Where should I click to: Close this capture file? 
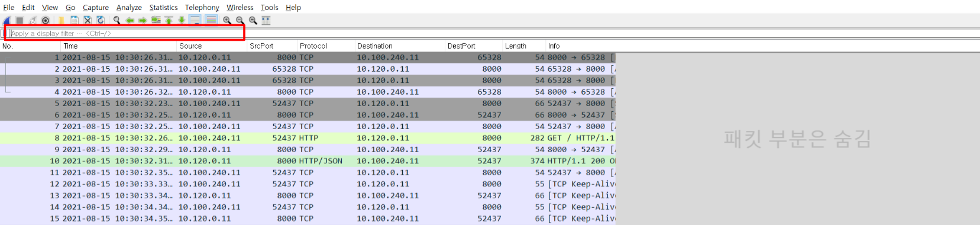coord(88,20)
